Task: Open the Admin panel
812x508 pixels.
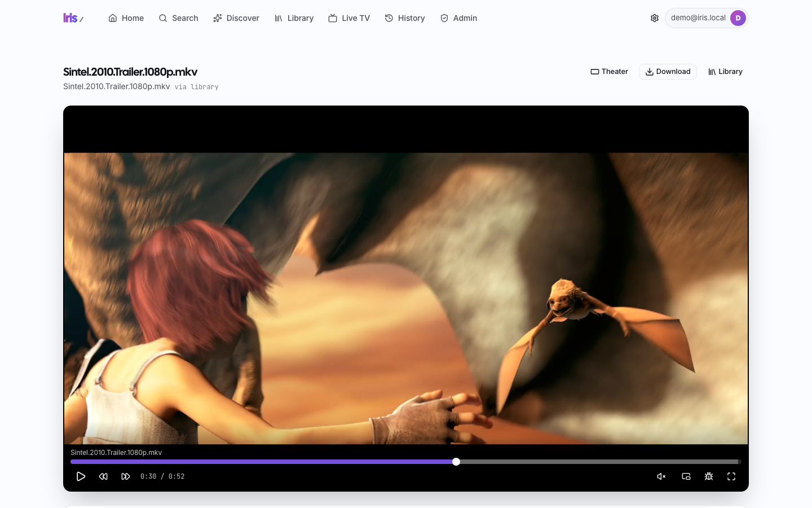Action: (458, 18)
